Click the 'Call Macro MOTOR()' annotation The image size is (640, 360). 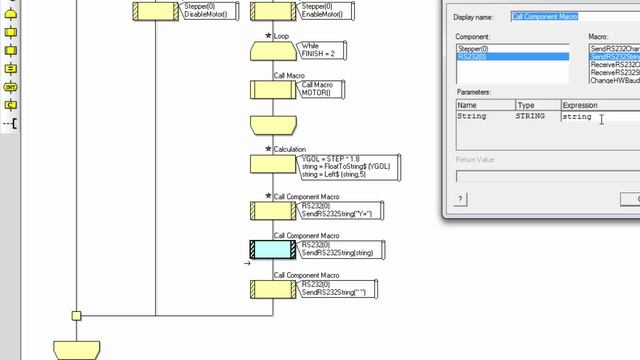point(320,89)
